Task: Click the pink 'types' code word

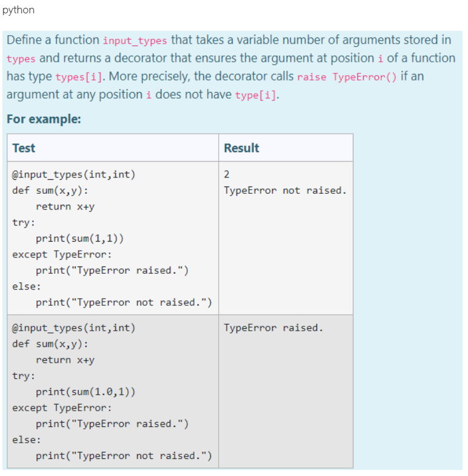Action: coord(21,59)
